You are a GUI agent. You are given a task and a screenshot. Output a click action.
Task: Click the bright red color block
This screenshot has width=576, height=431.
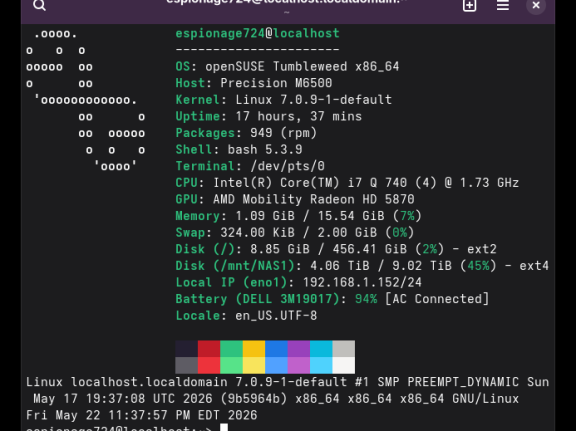click(x=209, y=365)
